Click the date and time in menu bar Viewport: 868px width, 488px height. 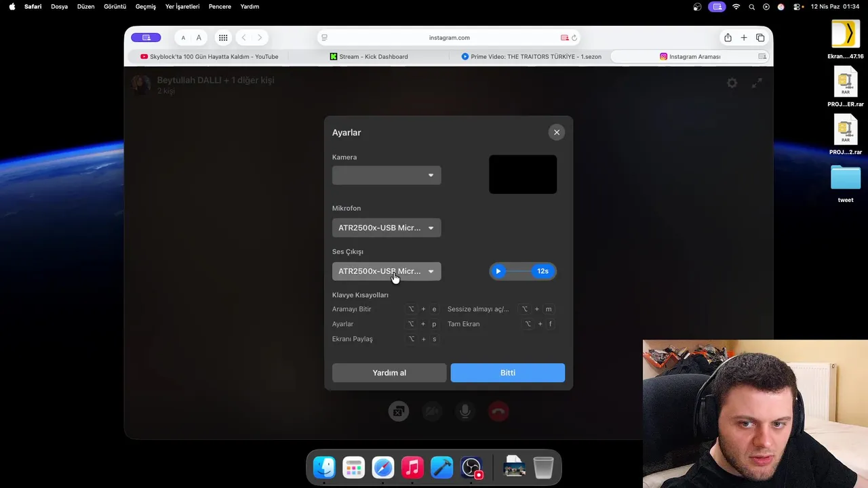point(835,7)
